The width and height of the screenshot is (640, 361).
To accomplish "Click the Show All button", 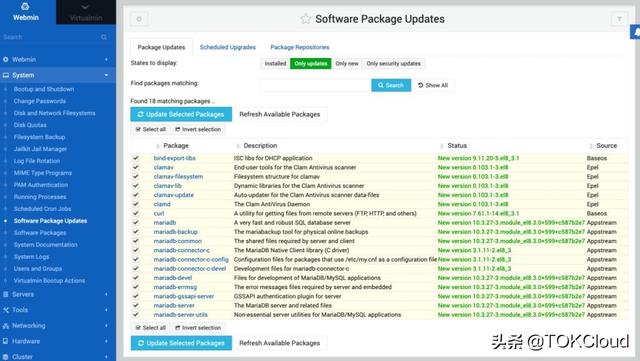I will [433, 85].
